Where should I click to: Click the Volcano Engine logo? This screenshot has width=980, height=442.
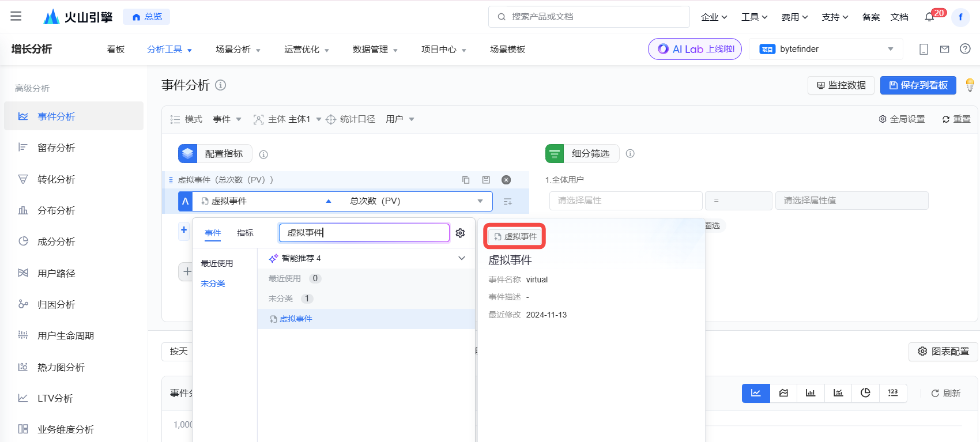point(78,17)
